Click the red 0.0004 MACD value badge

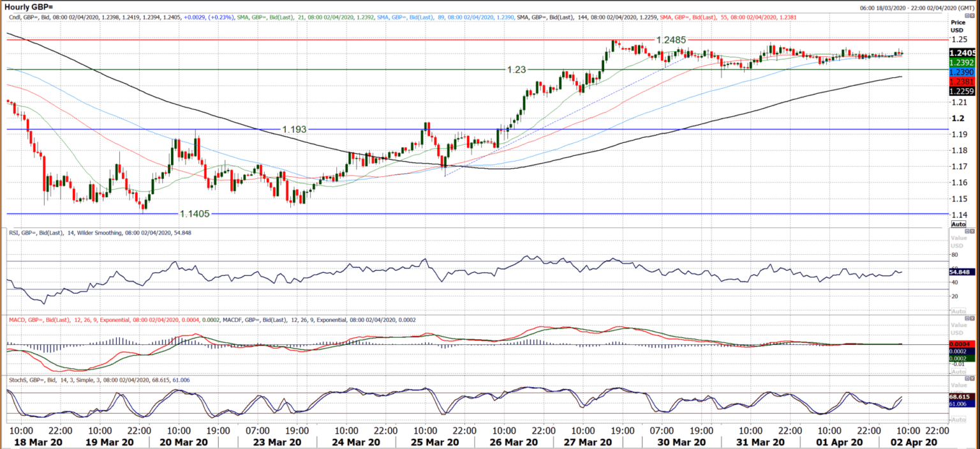click(x=961, y=344)
